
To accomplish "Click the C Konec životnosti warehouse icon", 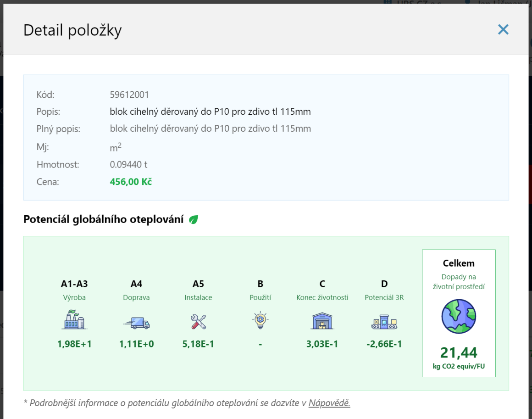I will coord(322,320).
